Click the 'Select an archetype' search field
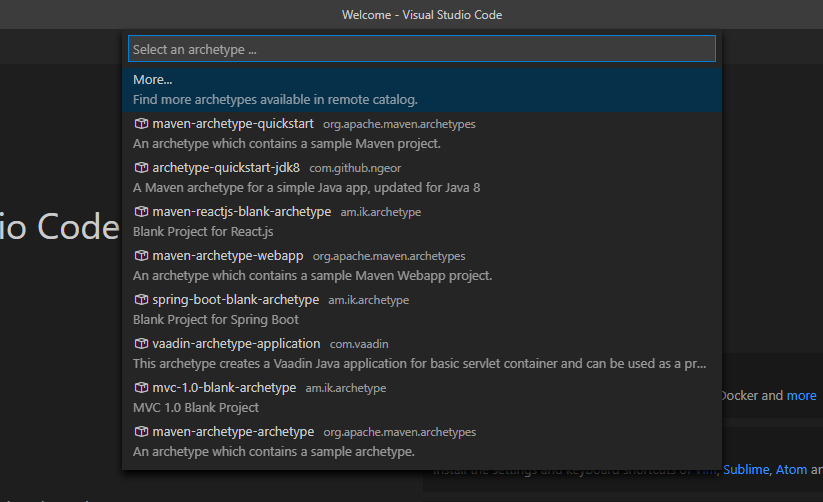 [421, 49]
